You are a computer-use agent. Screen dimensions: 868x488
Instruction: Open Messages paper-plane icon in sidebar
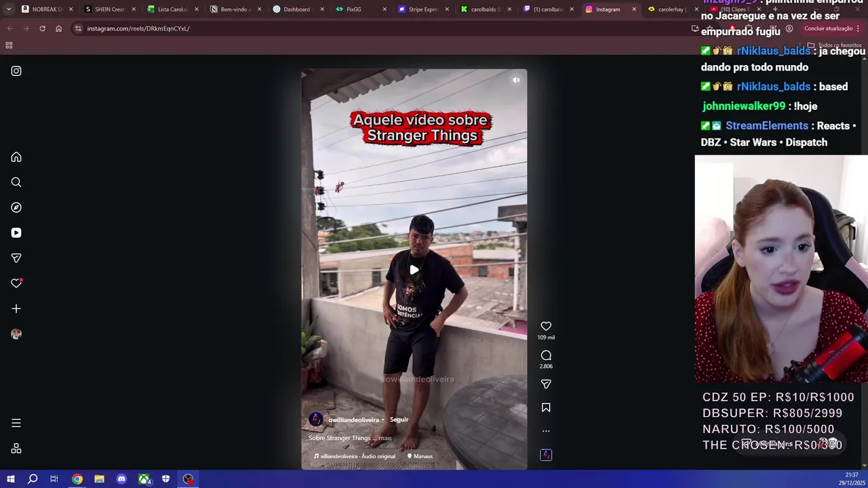(x=16, y=258)
